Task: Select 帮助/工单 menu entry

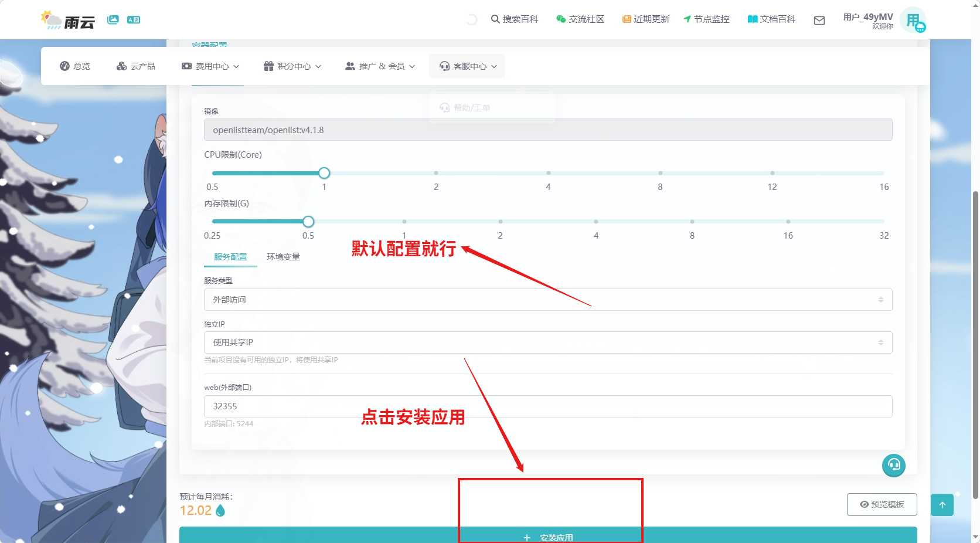Action: click(465, 108)
